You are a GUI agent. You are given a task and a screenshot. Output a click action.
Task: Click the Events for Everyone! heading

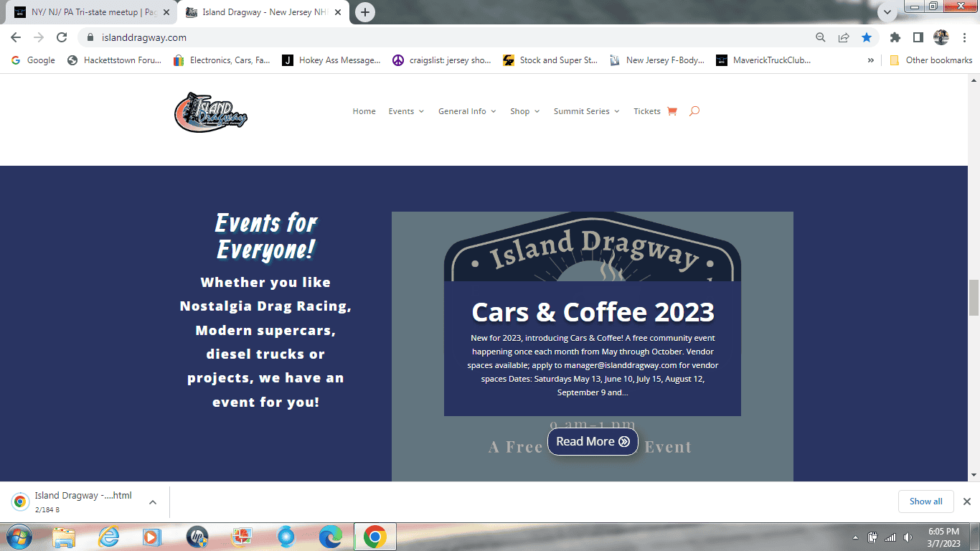click(x=265, y=236)
